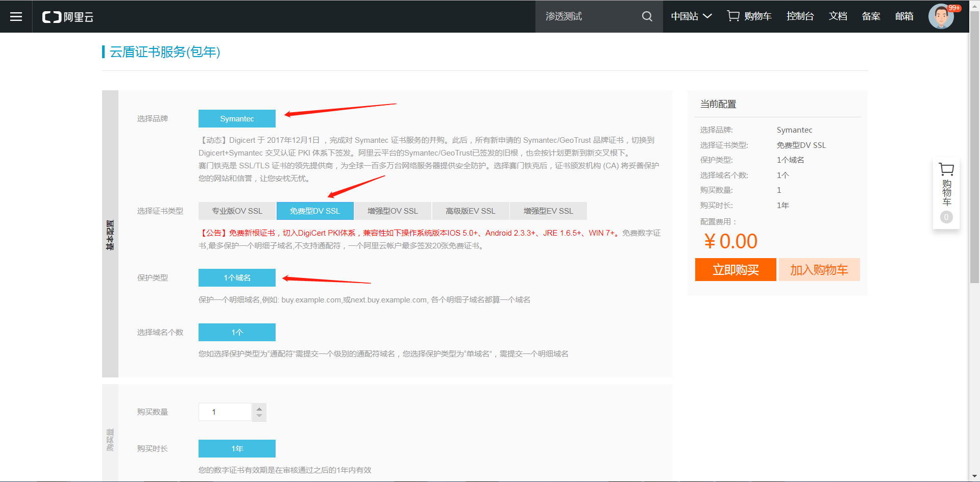The height and width of the screenshot is (482, 980).
Task: Open the 文档 docs link
Action: click(x=838, y=16)
